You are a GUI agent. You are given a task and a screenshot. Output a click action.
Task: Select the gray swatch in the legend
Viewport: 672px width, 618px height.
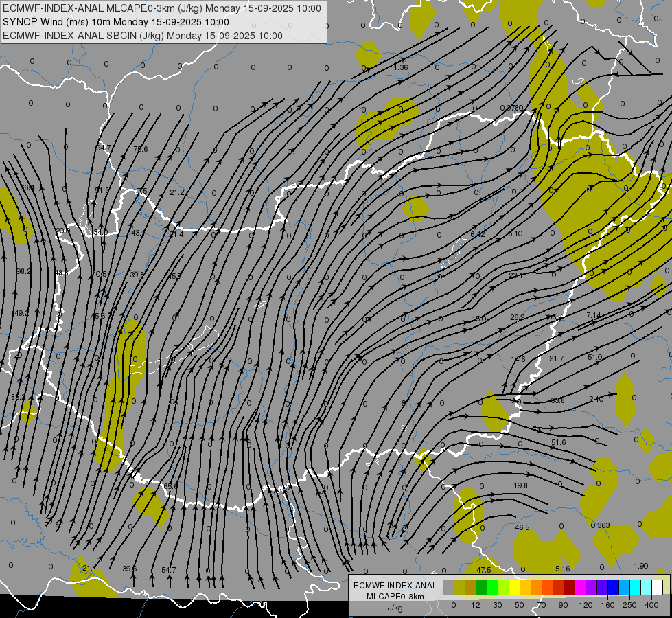coord(448,587)
